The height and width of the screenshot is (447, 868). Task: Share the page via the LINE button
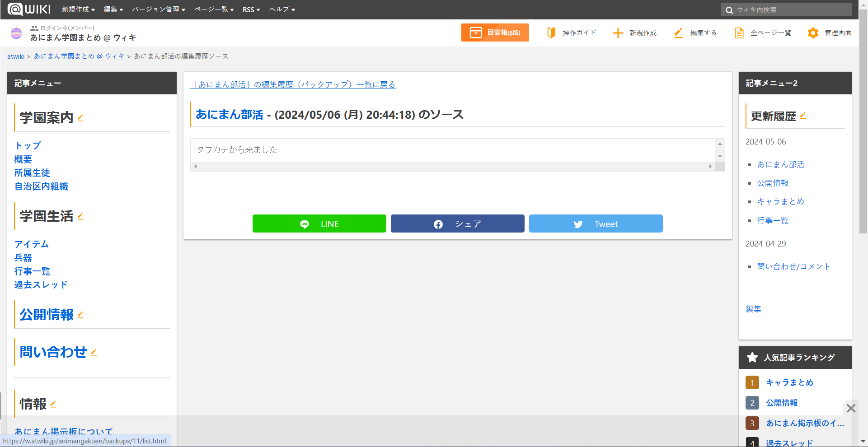319,224
